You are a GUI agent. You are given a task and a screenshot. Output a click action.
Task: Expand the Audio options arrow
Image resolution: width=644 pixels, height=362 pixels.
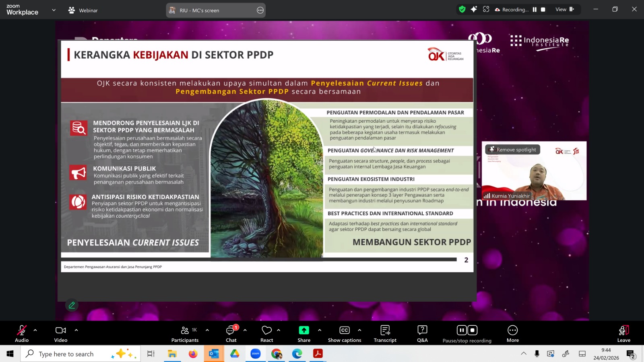[35, 330]
